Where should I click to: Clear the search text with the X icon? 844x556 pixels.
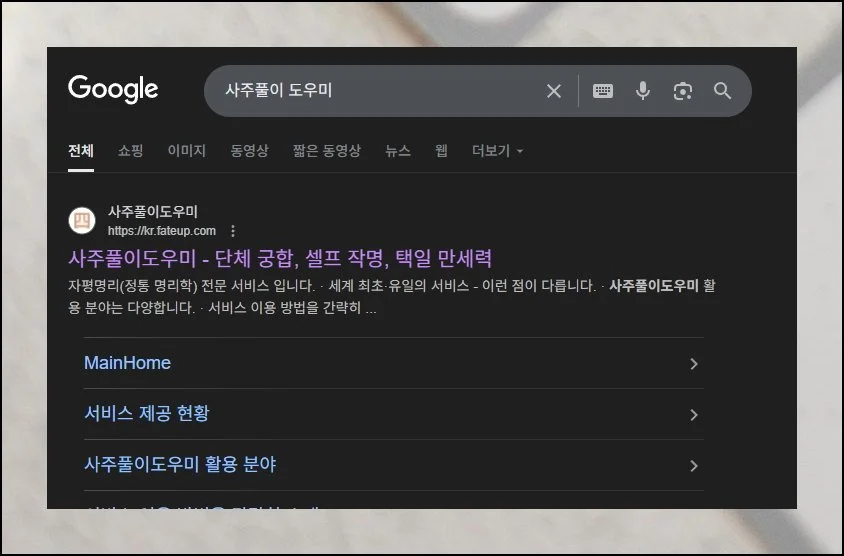[x=553, y=91]
